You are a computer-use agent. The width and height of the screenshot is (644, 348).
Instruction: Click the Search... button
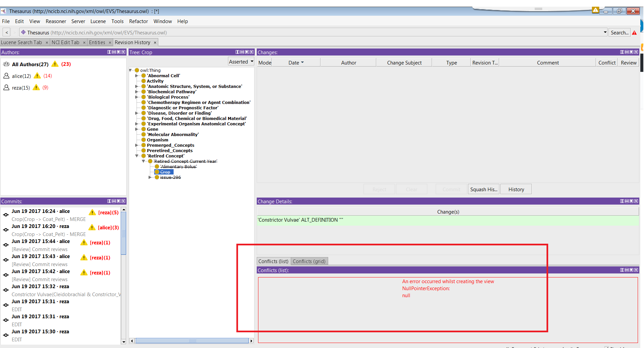pyautogui.click(x=620, y=33)
